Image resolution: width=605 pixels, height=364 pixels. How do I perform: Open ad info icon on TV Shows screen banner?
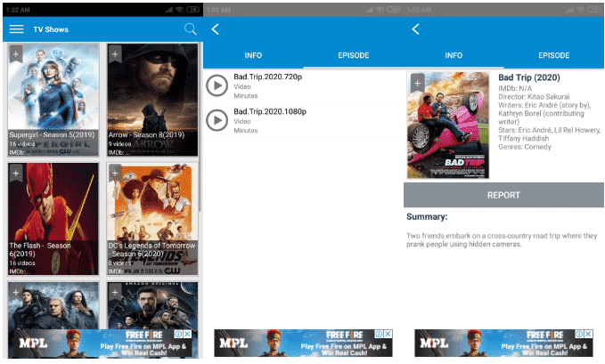click(178, 334)
